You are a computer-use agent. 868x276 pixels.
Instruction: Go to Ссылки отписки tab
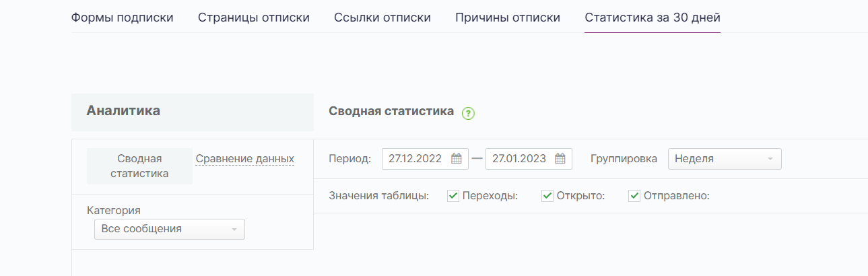(x=382, y=18)
